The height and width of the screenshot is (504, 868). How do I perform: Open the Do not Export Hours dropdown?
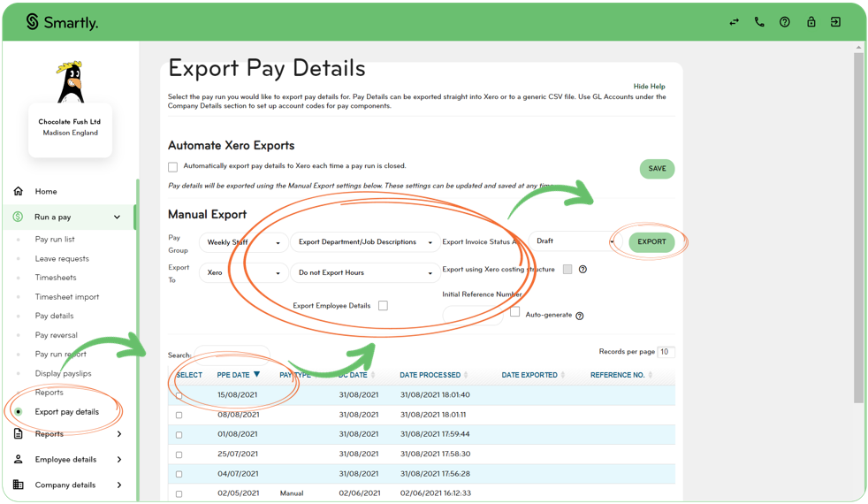pyautogui.click(x=365, y=272)
